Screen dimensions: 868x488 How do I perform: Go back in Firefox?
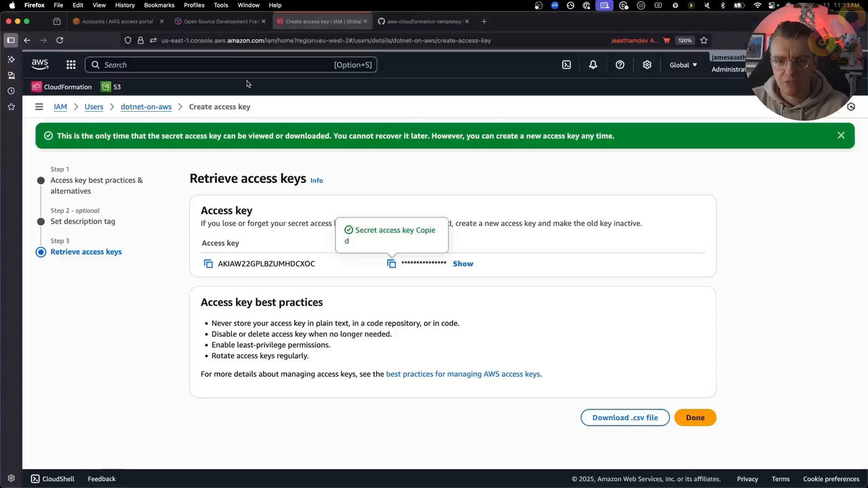[x=27, y=40]
